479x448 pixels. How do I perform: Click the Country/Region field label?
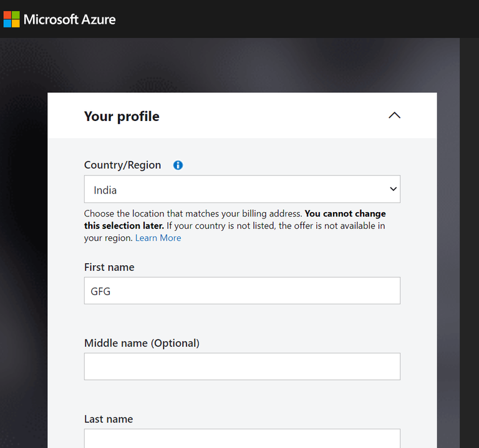point(122,165)
